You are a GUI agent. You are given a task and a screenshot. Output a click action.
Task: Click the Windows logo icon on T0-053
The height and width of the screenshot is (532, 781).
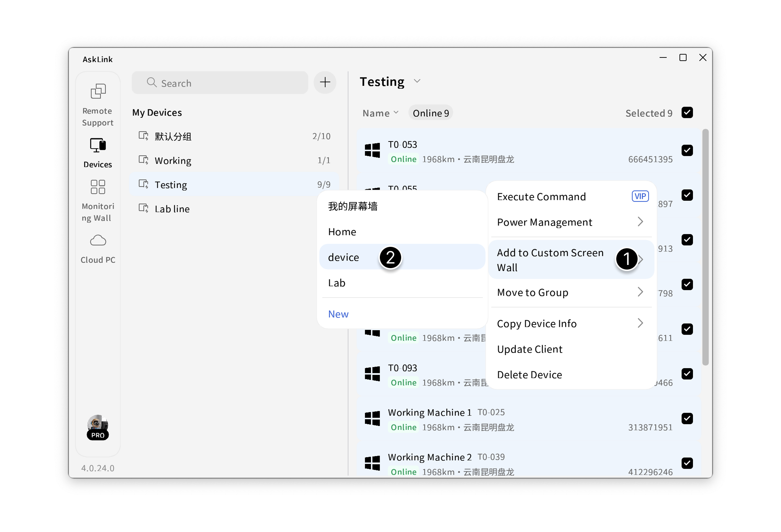pos(372,151)
